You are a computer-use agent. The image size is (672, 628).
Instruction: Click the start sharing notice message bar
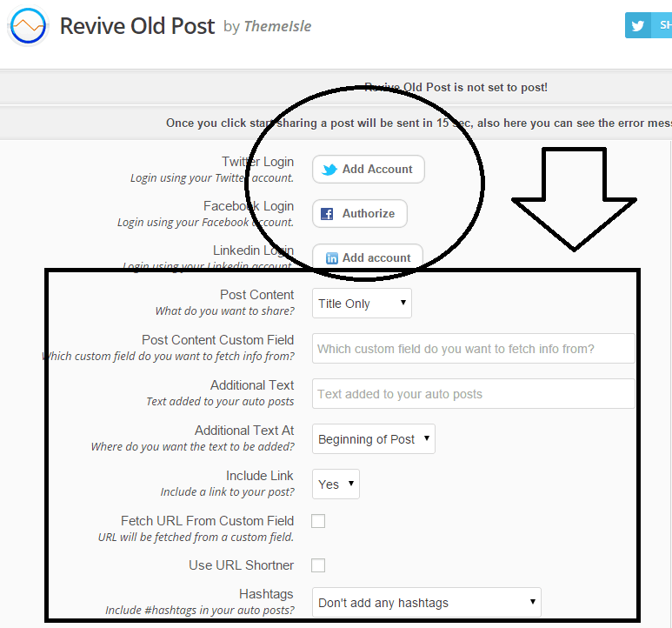[417, 124]
